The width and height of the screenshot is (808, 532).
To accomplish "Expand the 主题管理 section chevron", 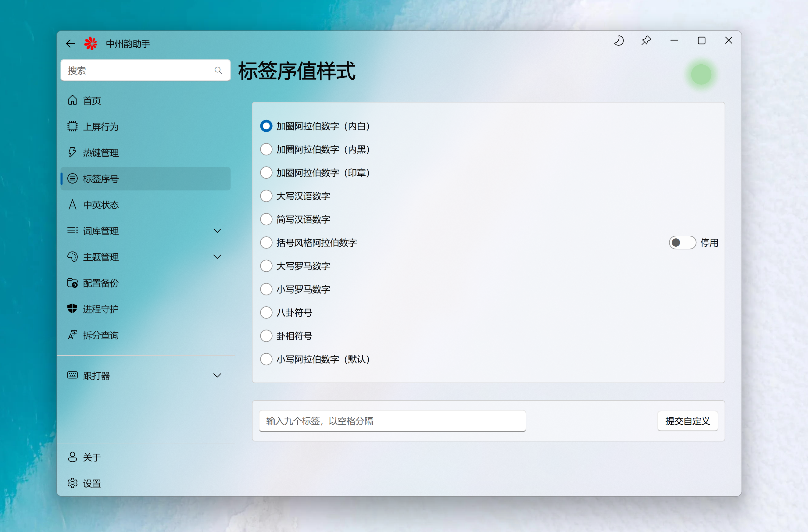I will tap(217, 257).
